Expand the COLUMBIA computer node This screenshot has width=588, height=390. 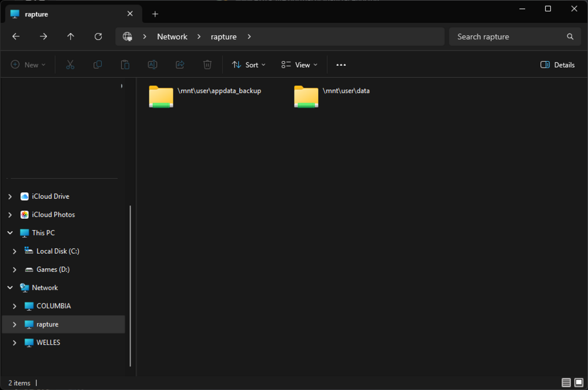(x=15, y=306)
